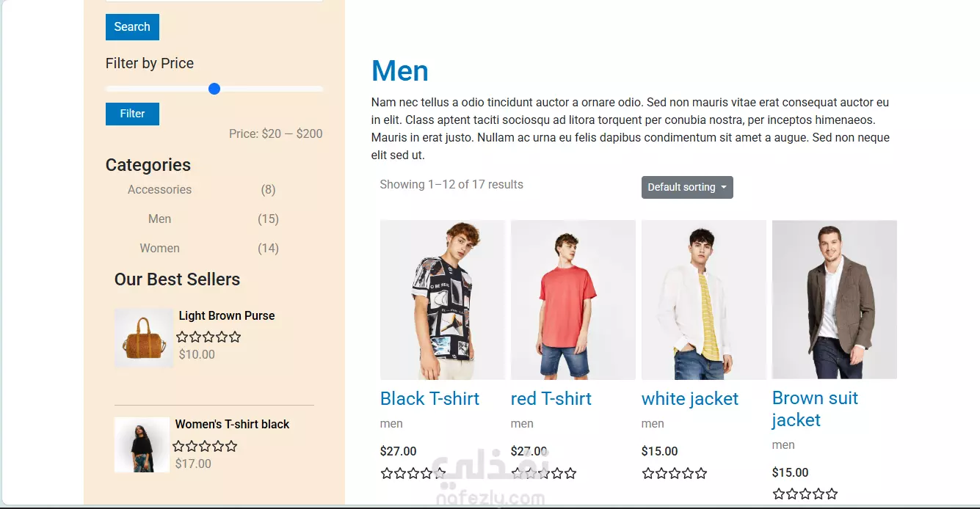Open the red T-shirt product photo
The image size is (980, 509).
[x=573, y=299]
